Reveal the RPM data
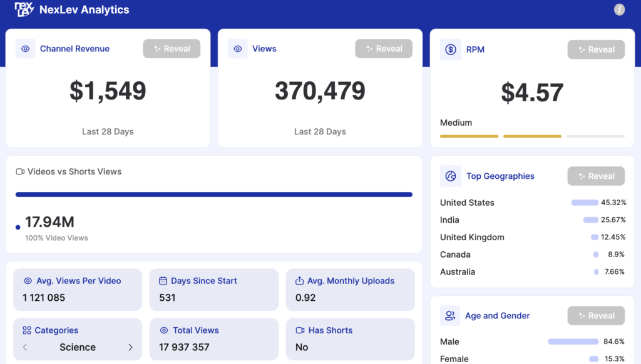The image size is (641, 364). coord(596,49)
